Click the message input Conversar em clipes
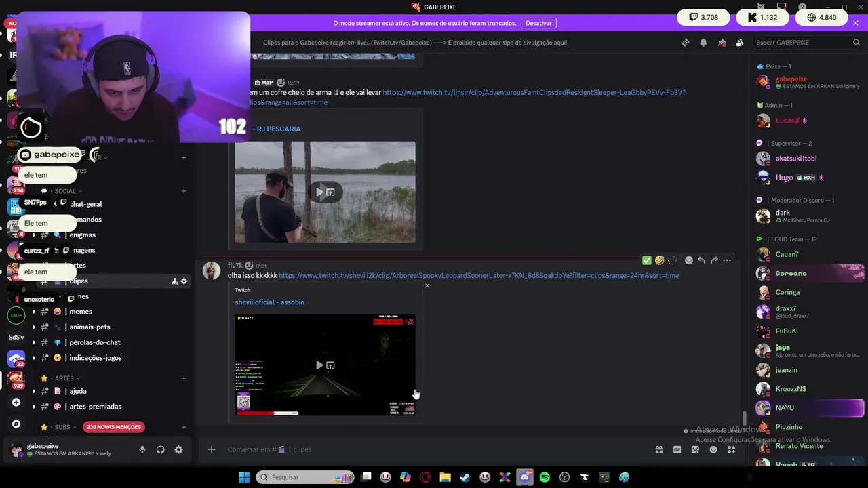This screenshot has width=868, height=488. tap(434, 449)
